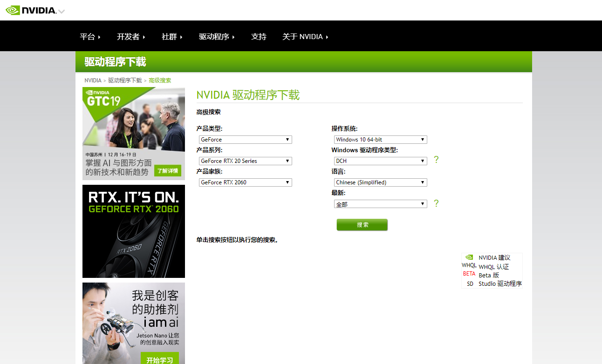Open the 最新 dropdown showing 全部
The height and width of the screenshot is (364, 602).
381,204
